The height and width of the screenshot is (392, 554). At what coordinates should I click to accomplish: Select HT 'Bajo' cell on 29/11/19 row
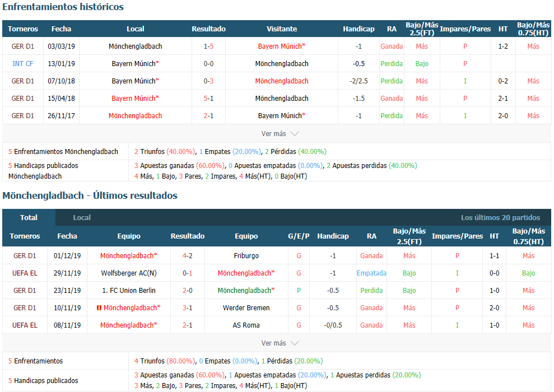[529, 273]
